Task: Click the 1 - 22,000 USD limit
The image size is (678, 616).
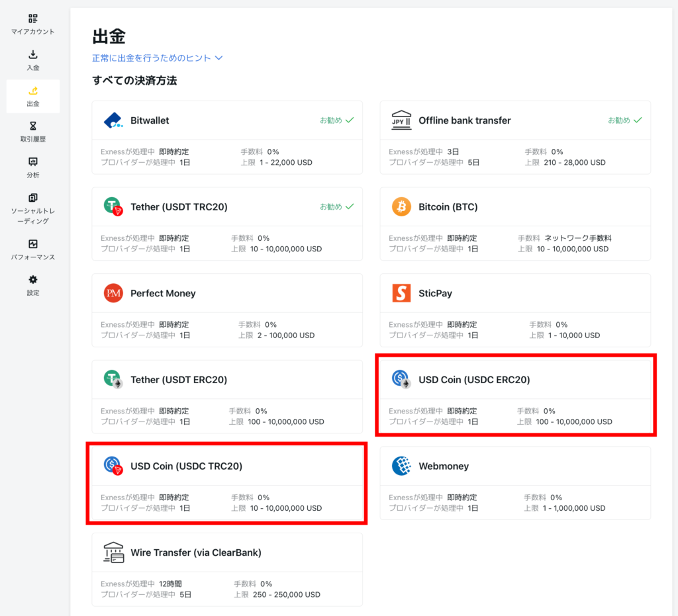Action: tap(286, 162)
